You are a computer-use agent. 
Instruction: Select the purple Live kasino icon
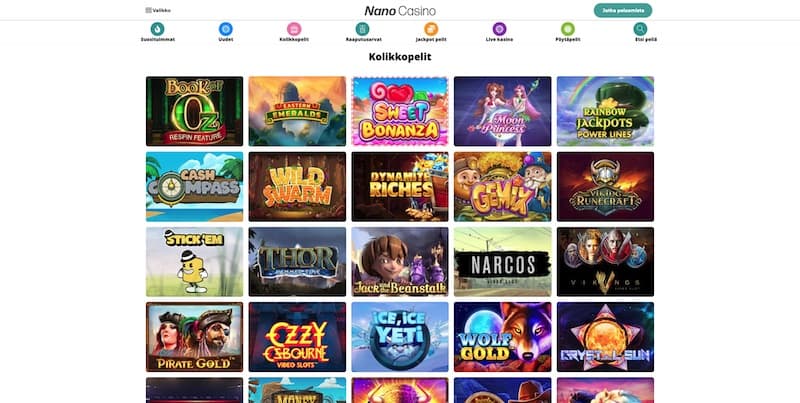pyautogui.click(x=499, y=29)
